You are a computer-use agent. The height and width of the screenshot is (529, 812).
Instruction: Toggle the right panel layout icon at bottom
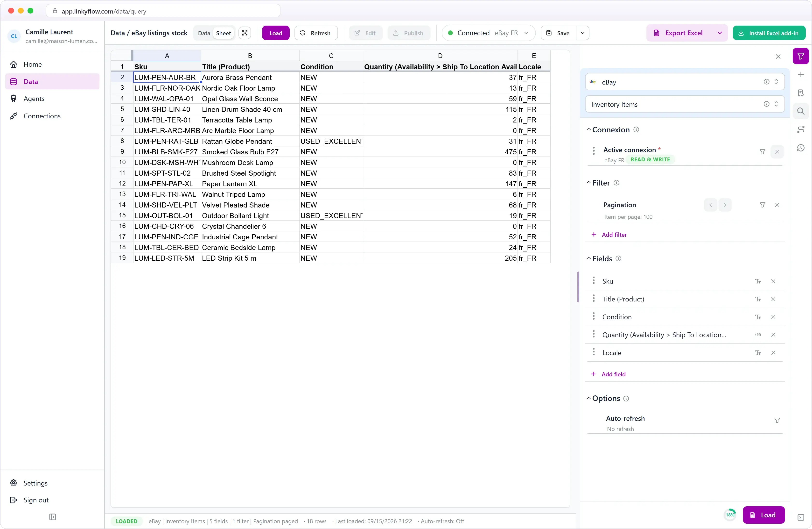pyautogui.click(x=800, y=517)
